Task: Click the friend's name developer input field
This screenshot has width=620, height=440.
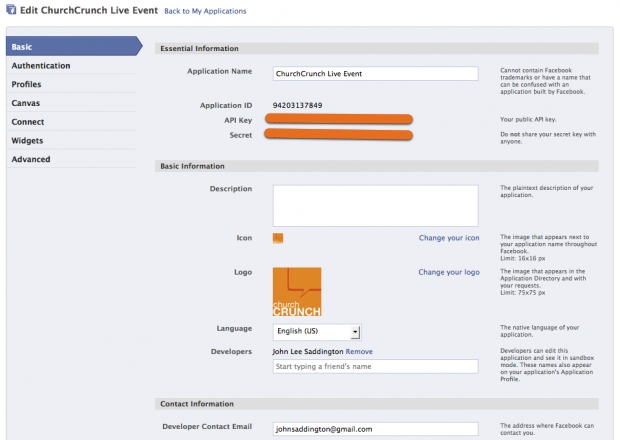Action: pyautogui.click(x=376, y=366)
